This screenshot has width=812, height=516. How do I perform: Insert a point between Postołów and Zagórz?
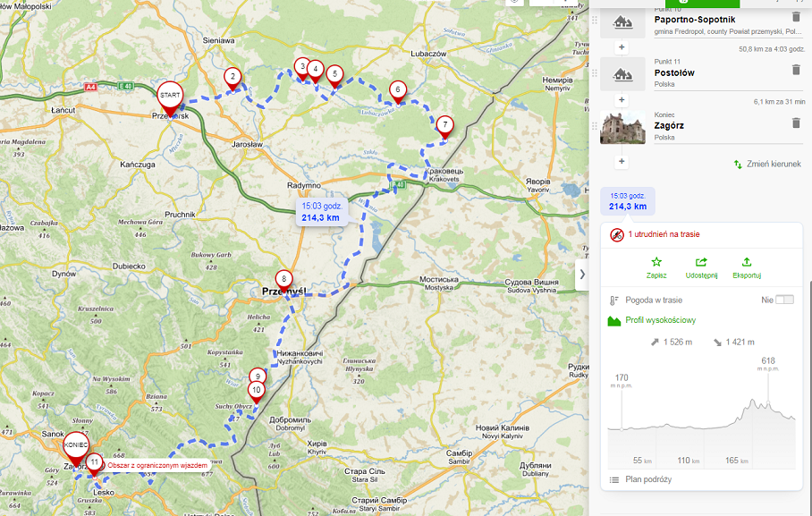622,101
